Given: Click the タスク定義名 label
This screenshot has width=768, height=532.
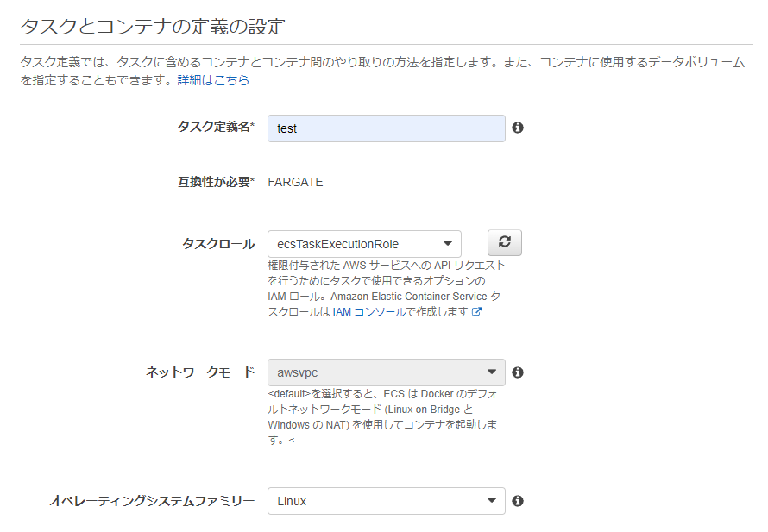Looking at the screenshot, I should 216,127.
